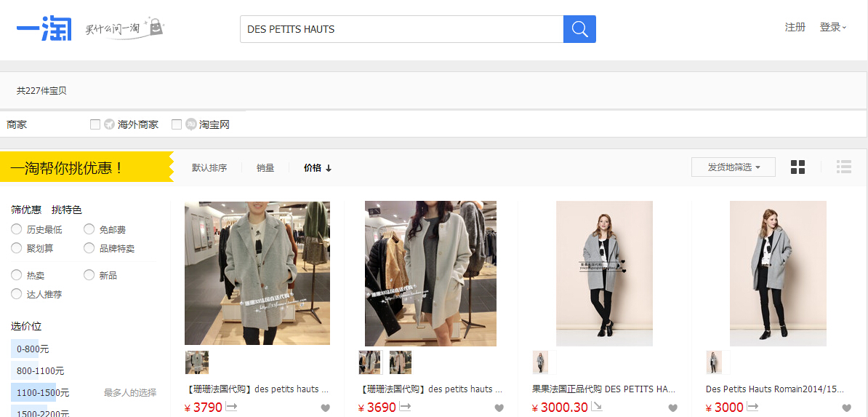The image size is (868, 417).
Task: Click price trend icon beside ¥3690
Action: [x=405, y=407]
